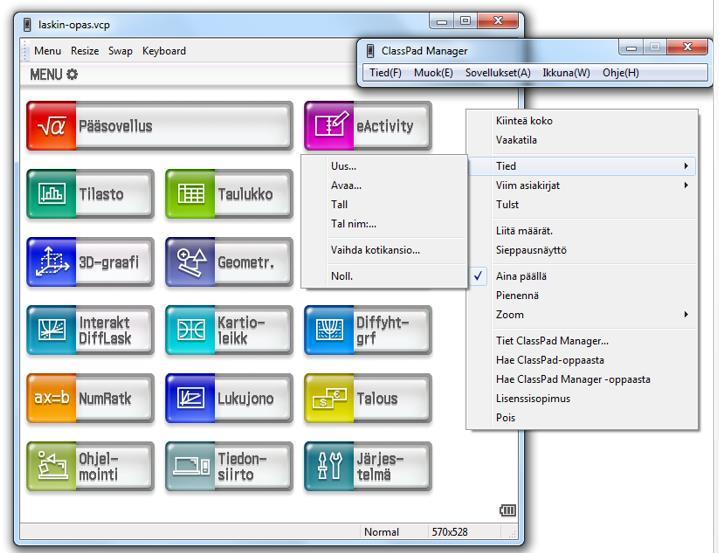Launch the Kartioleikk conics app
719x553 pixels.
(x=229, y=330)
